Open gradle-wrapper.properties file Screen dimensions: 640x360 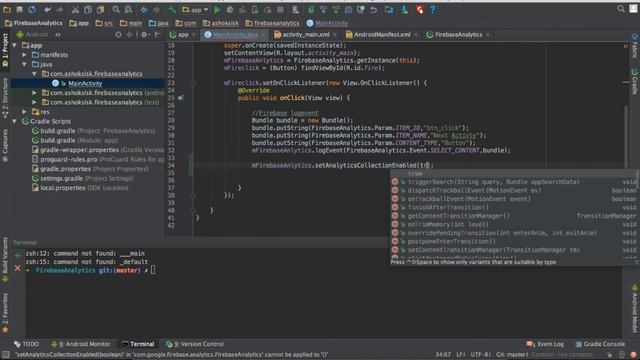pyautogui.click(x=98, y=150)
